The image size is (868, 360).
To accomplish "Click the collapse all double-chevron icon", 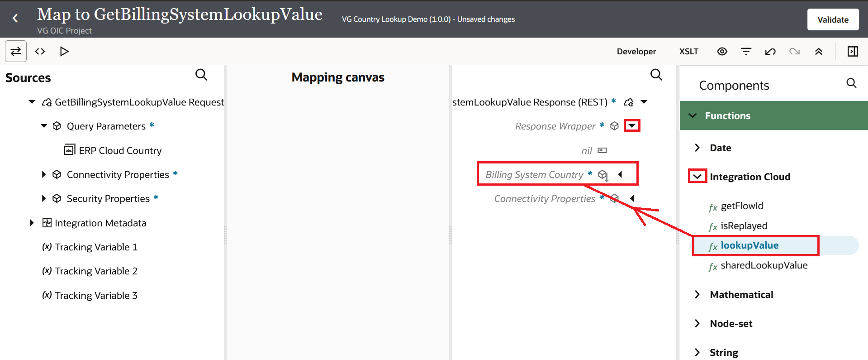I will [x=818, y=52].
